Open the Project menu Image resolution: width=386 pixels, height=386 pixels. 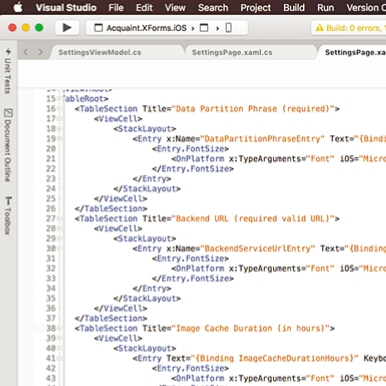256,7
